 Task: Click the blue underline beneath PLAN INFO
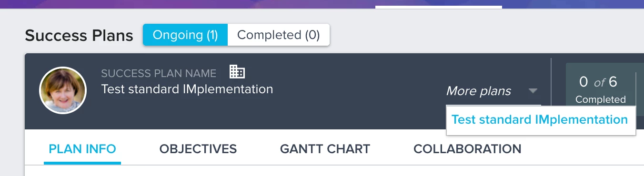click(x=82, y=163)
